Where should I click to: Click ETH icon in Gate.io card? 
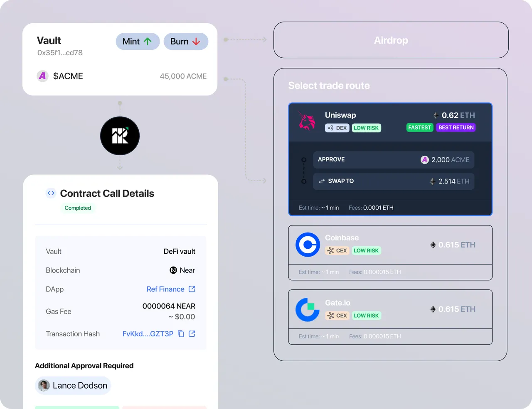433,309
